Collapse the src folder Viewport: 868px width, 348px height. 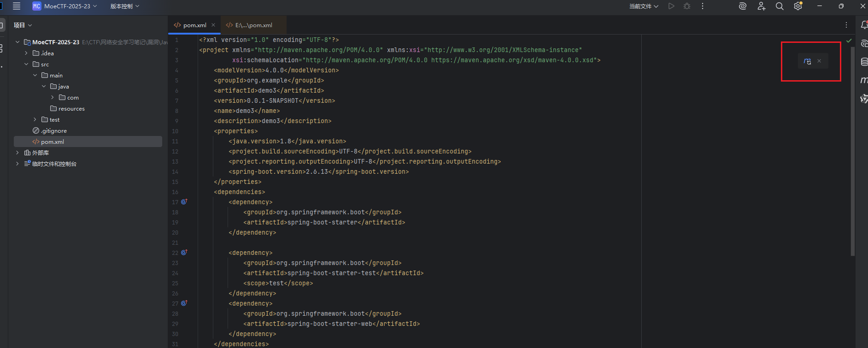tap(26, 64)
